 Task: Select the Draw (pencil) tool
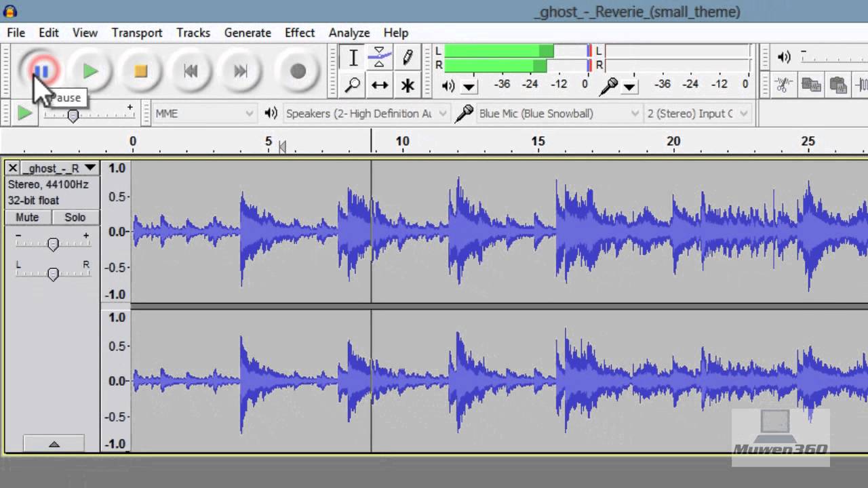[x=407, y=58]
